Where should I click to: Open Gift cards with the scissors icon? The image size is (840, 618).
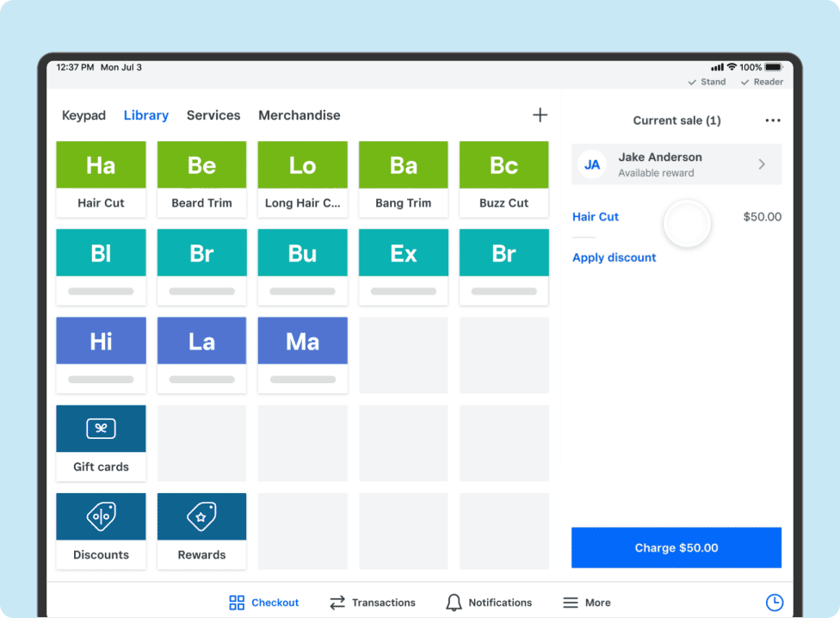pos(101,428)
